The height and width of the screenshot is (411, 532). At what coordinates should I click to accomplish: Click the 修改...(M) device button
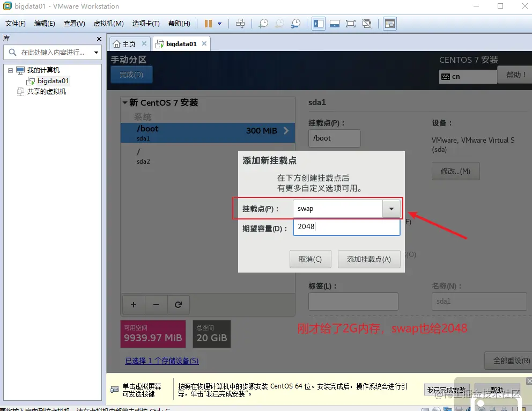(455, 171)
